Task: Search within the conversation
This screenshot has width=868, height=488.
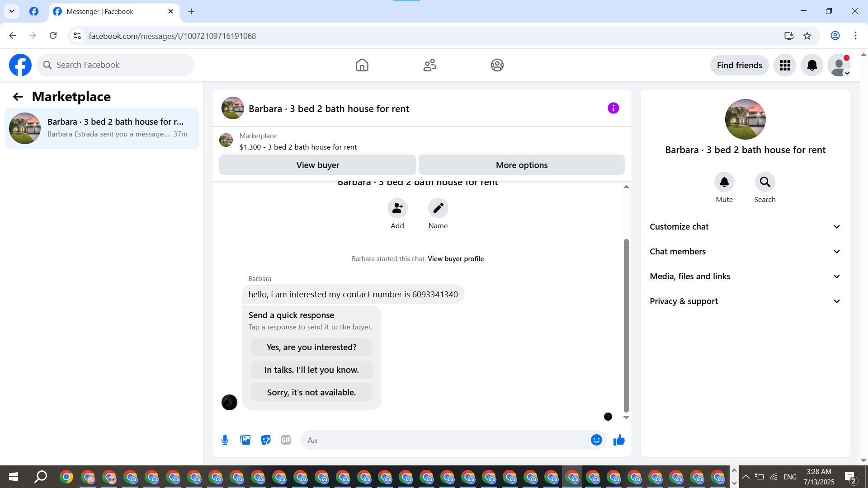Action: 764,182
